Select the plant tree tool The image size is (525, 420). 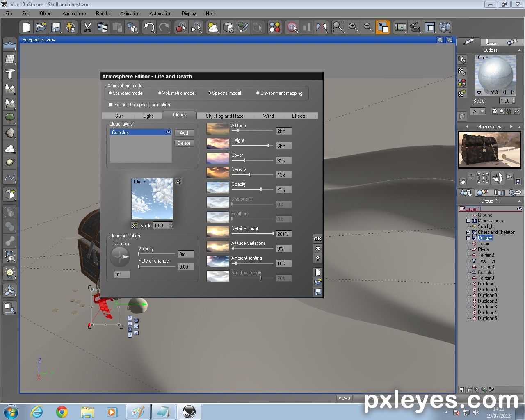coord(10,118)
